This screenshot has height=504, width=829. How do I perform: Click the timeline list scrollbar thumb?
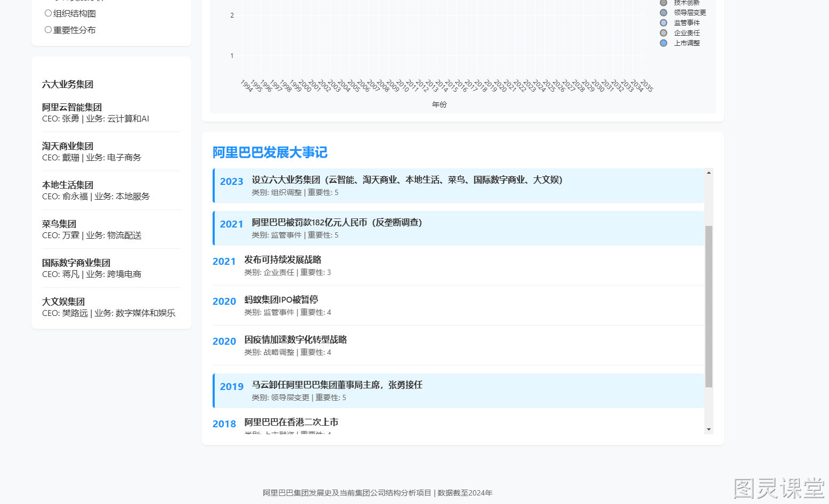[709, 306]
